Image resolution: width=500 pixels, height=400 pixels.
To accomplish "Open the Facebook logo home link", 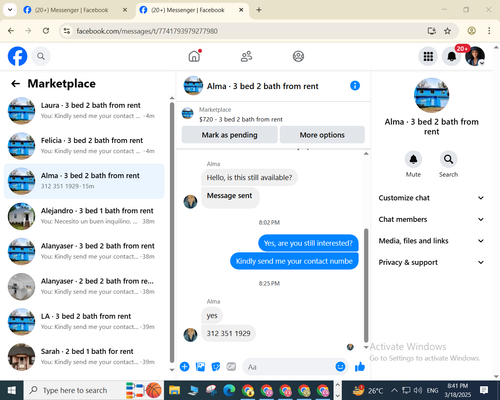I will click(17, 56).
